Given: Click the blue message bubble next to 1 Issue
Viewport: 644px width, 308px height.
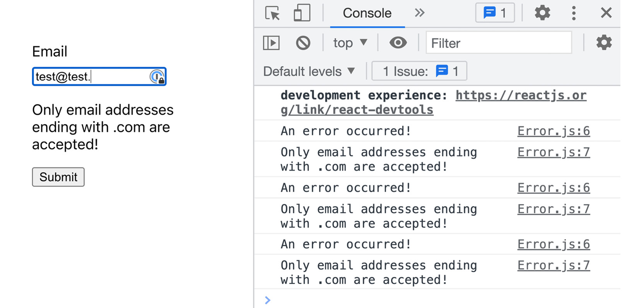Looking at the screenshot, I should coord(442,71).
